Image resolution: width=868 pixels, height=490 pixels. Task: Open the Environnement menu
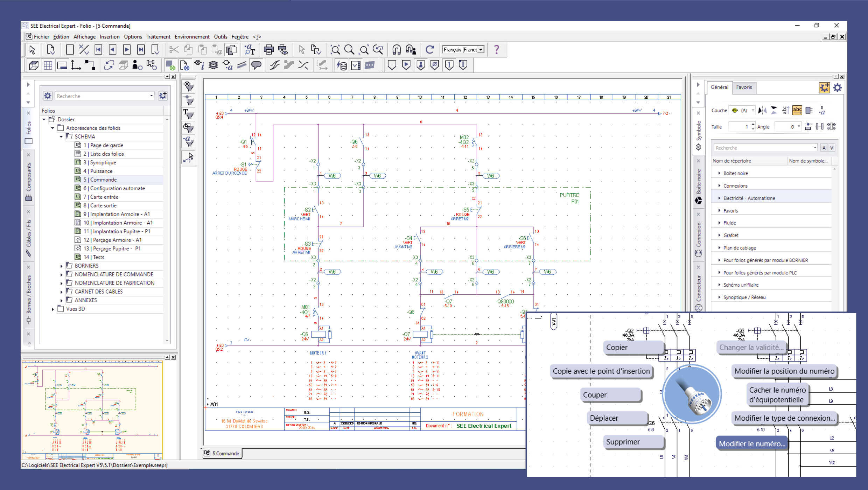[192, 37]
